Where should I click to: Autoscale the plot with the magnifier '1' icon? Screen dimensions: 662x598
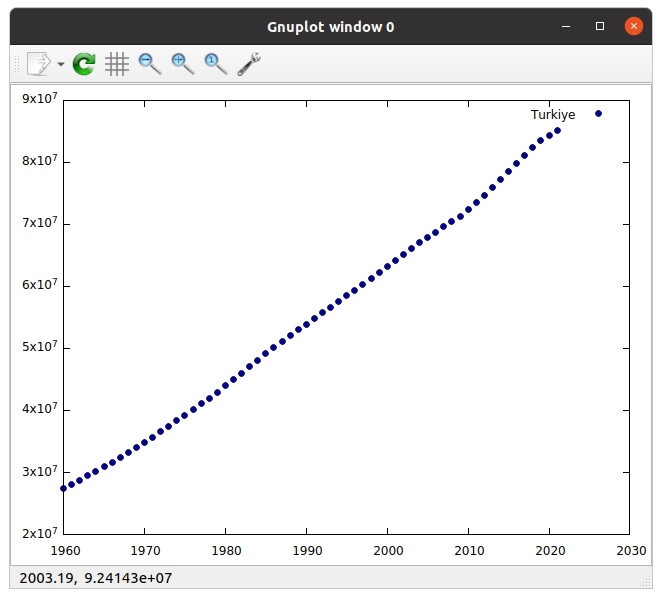coord(215,64)
